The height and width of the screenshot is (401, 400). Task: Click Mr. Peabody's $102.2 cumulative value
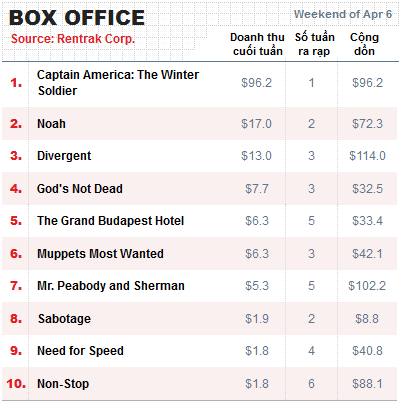click(x=367, y=286)
